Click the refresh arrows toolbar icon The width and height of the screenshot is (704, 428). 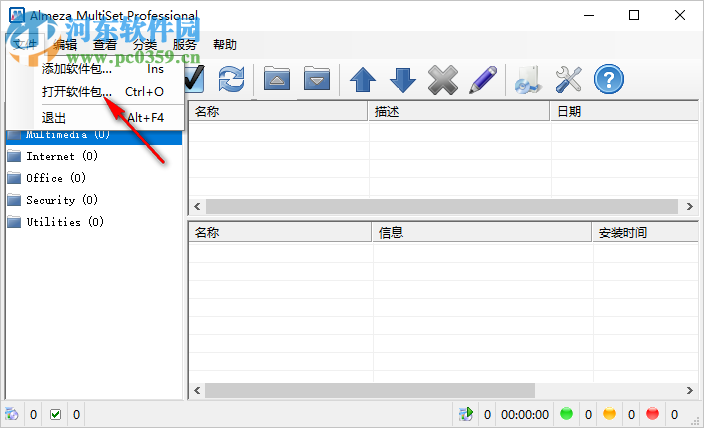coord(231,79)
